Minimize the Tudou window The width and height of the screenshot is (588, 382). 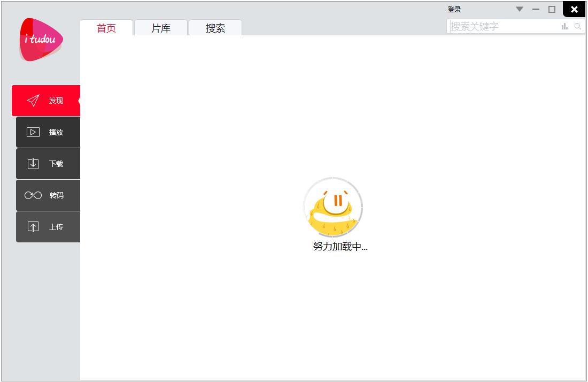[536, 10]
